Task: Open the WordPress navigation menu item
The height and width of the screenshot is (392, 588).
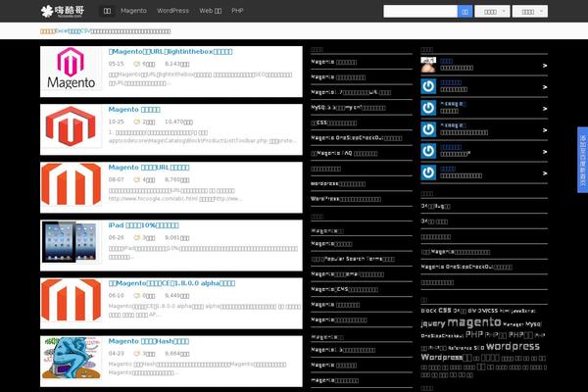Action: 172,11
